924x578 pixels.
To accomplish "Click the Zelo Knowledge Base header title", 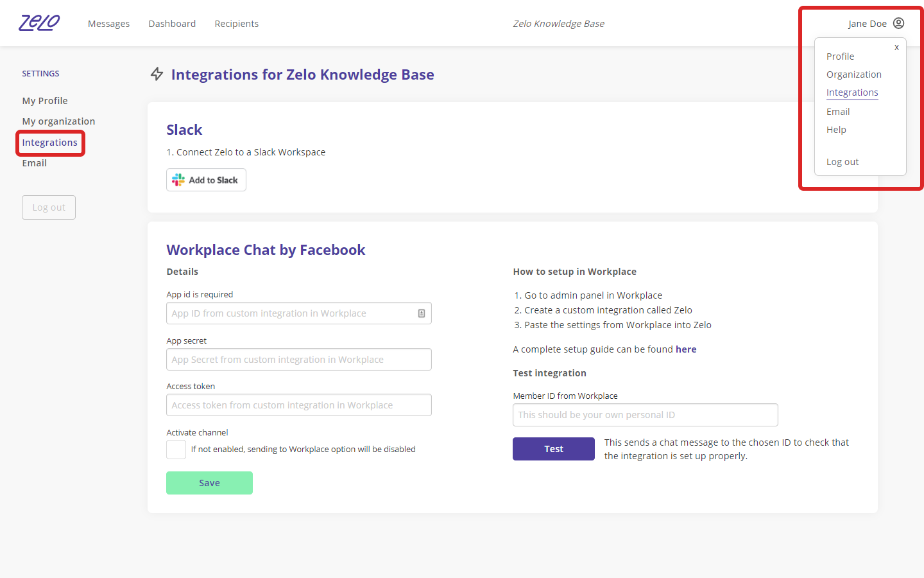I will [x=558, y=24].
